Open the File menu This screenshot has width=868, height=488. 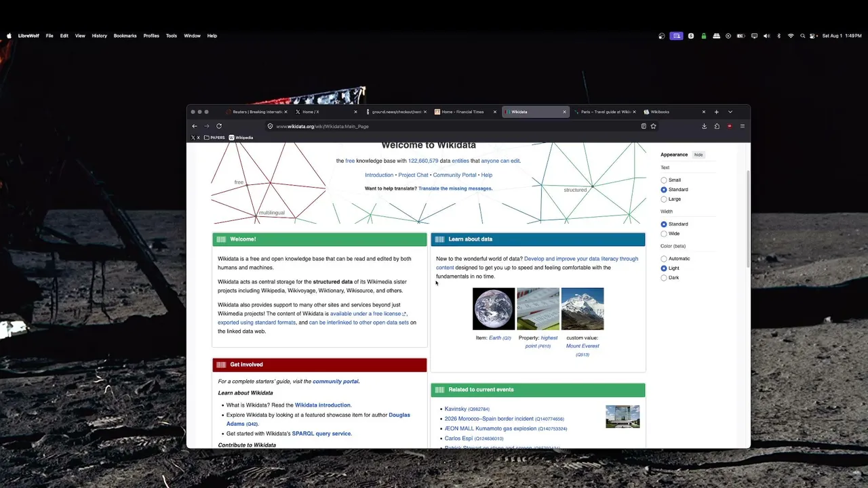50,36
